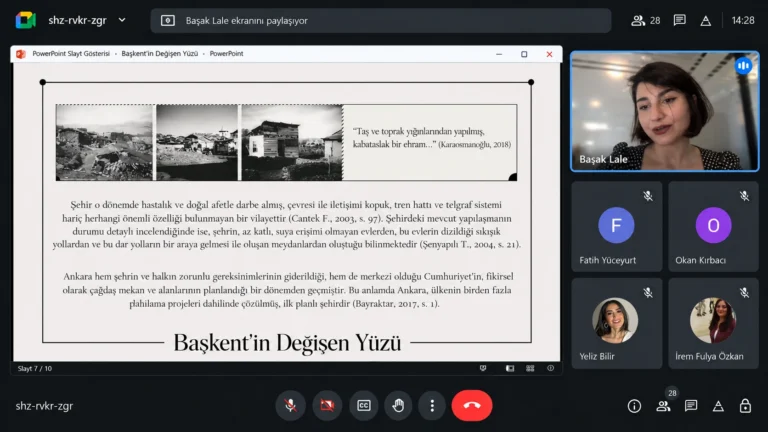The height and width of the screenshot is (432, 768).
Task: Click third old Ankara photo with house
Action: [292, 143]
